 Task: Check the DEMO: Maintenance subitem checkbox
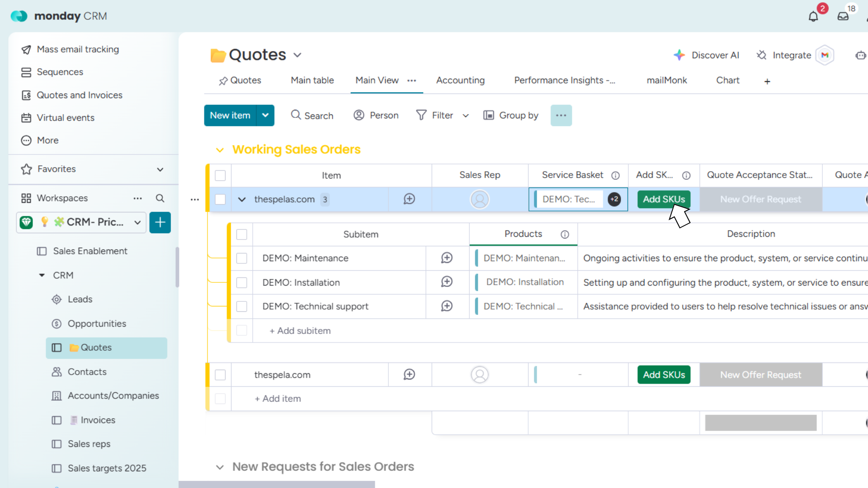pos(242,258)
